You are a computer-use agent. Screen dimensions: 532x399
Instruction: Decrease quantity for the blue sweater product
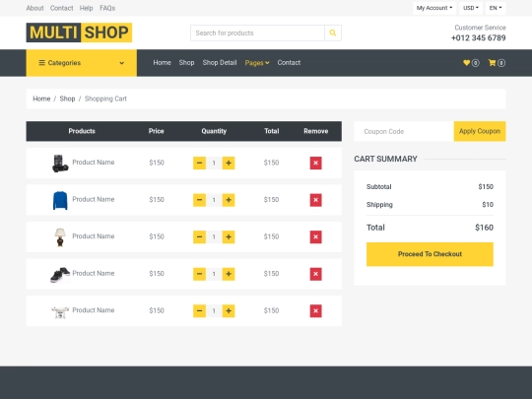click(199, 200)
